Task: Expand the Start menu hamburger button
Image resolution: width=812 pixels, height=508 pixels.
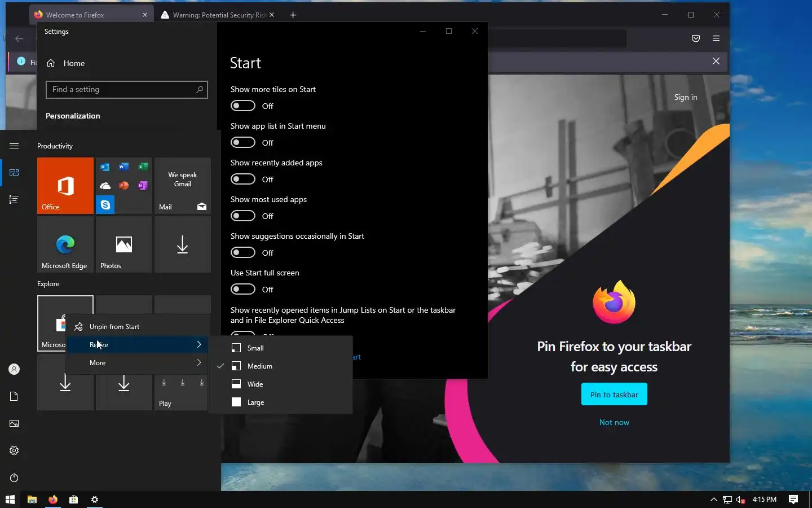Action: (14, 146)
